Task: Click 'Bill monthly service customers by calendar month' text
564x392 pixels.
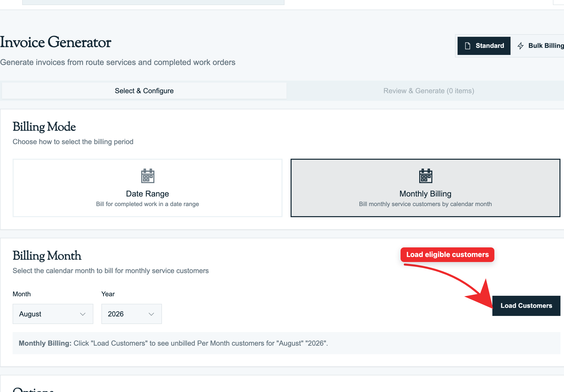Action: (425, 204)
